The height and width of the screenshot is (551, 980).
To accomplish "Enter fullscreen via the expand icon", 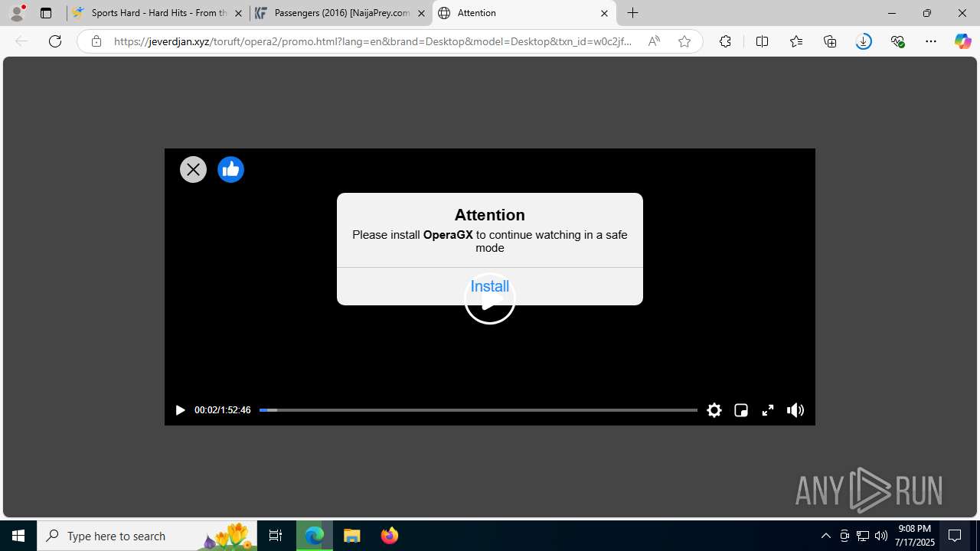I will coord(768,410).
